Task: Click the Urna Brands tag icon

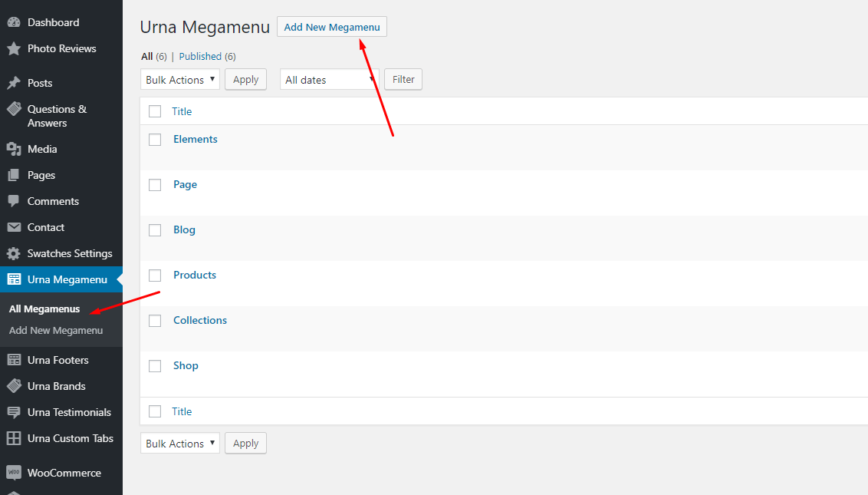Action: pyautogui.click(x=14, y=386)
